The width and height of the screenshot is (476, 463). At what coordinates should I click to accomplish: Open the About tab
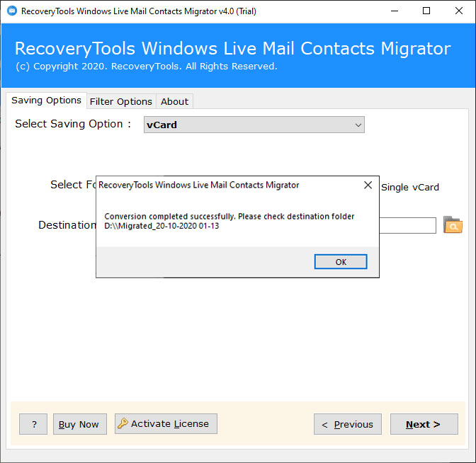click(x=174, y=101)
